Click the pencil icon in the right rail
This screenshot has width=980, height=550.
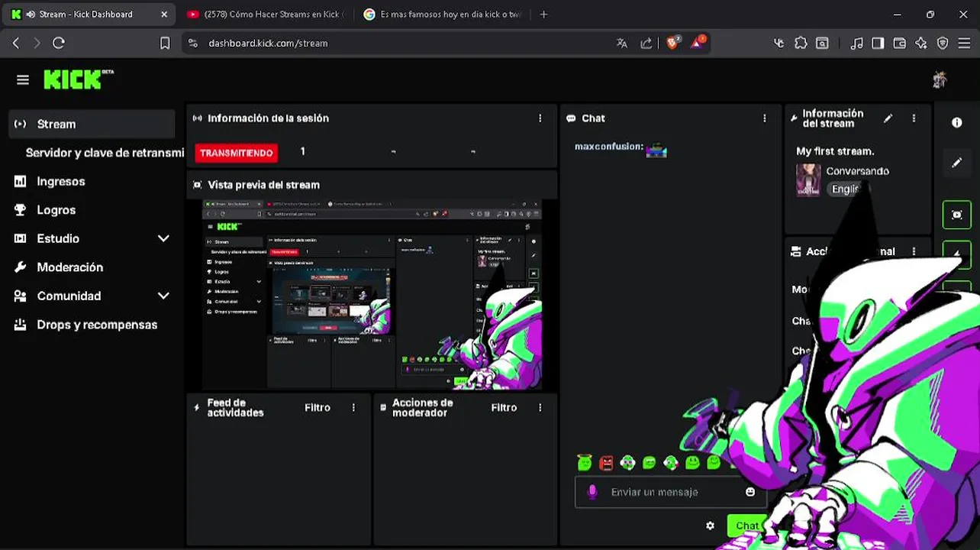pos(957,163)
